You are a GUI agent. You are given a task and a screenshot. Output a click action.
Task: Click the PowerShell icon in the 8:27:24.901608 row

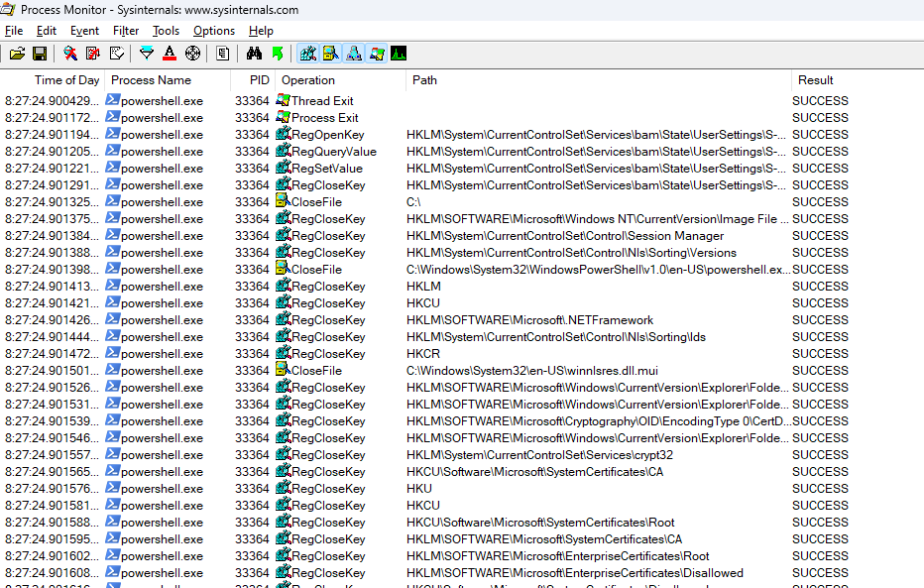tap(113, 572)
